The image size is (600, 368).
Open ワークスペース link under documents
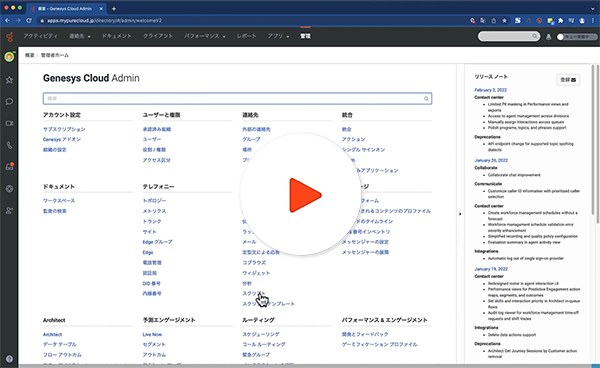(x=59, y=201)
